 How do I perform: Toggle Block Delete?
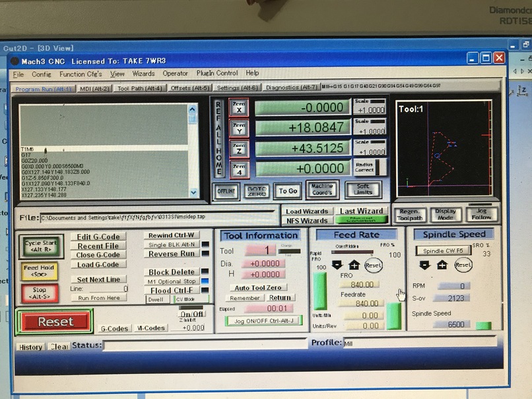[x=172, y=272]
